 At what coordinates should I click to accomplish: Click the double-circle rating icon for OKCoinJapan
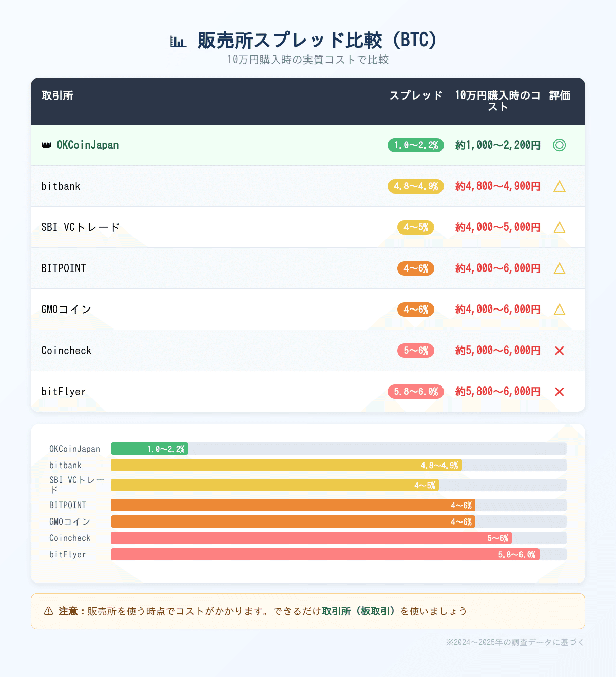point(559,145)
